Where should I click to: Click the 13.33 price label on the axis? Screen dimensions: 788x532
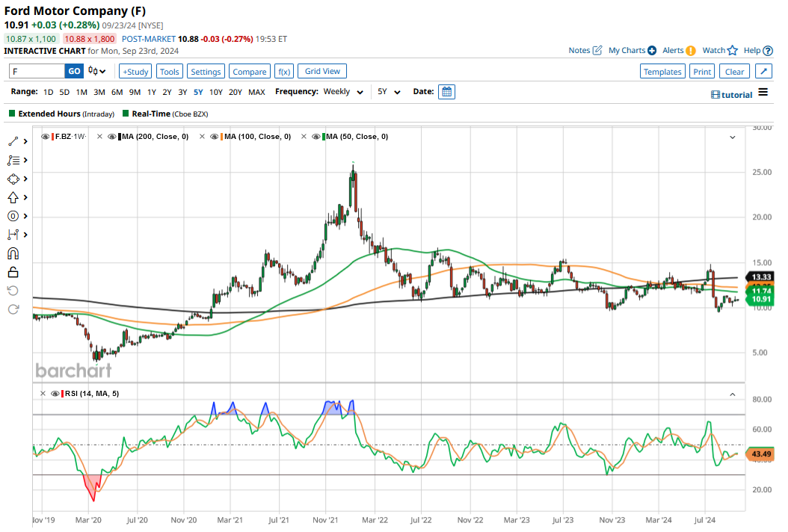point(761,276)
